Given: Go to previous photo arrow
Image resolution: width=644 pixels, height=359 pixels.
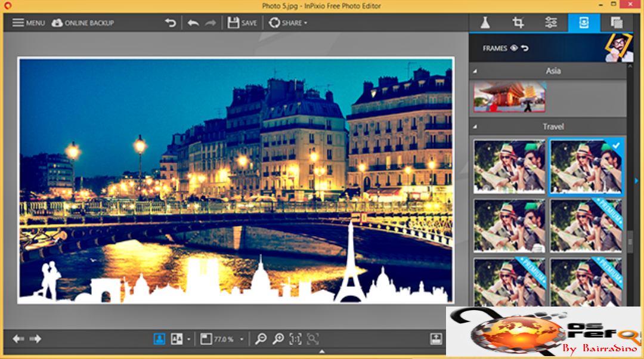Looking at the screenshot, I should click(18, 339).
